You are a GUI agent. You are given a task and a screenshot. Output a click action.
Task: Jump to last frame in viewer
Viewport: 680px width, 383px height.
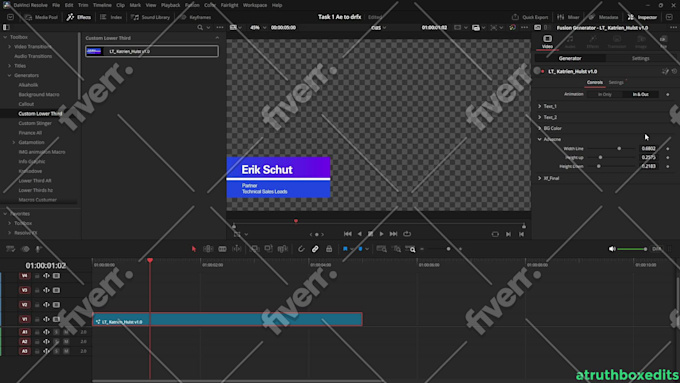[x=393, y=234]
